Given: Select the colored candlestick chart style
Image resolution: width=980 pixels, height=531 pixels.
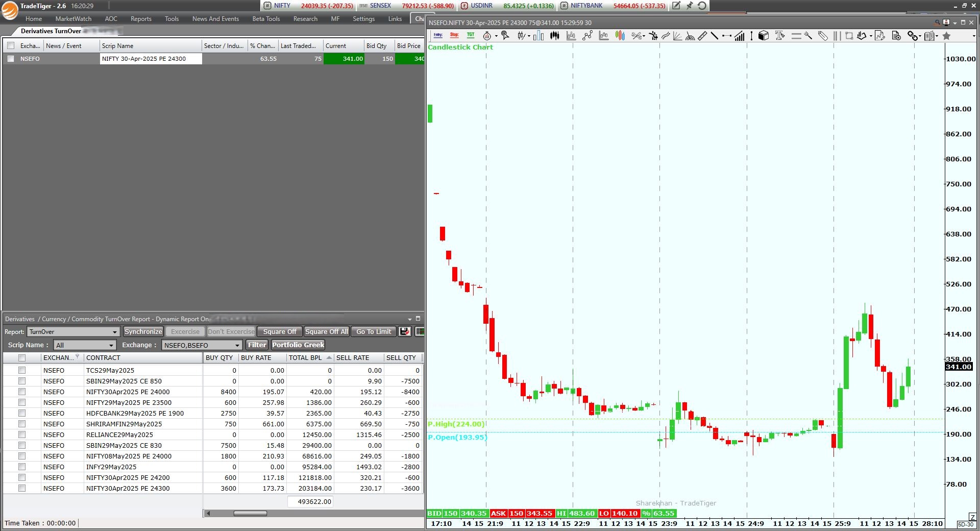Looking at the screenshot, I should pos(620,35).
